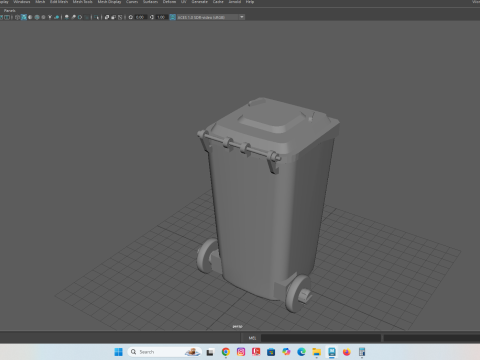This screenshot has height=360, width=480.
Task: Toggle Use All Lights icon
Action: point(50,17)
